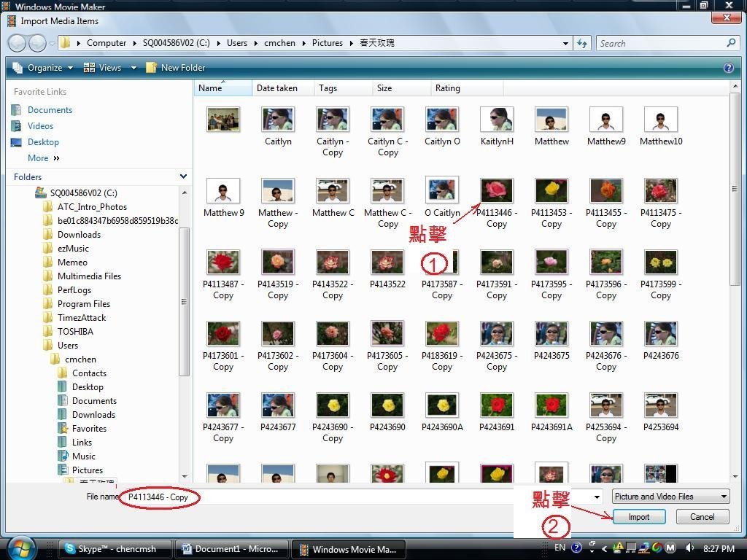Click the search magnifier icon
This screenshot has width=747, height=560.
click(731, 43)
